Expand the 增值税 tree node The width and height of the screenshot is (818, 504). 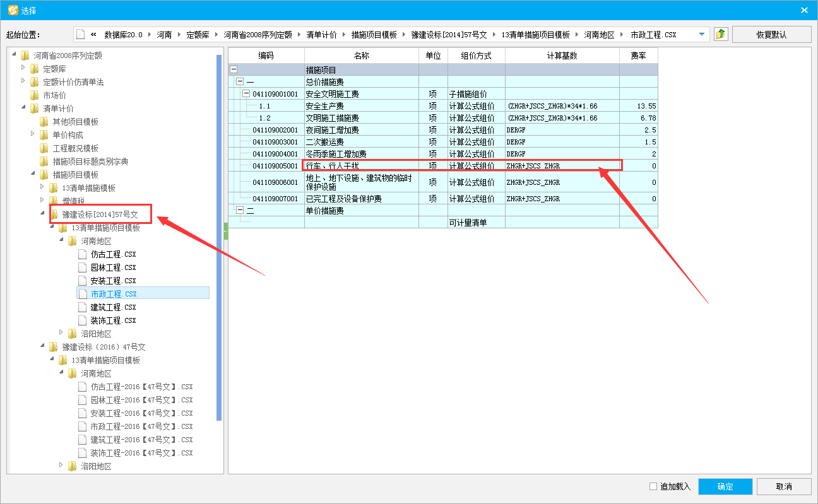43,201
